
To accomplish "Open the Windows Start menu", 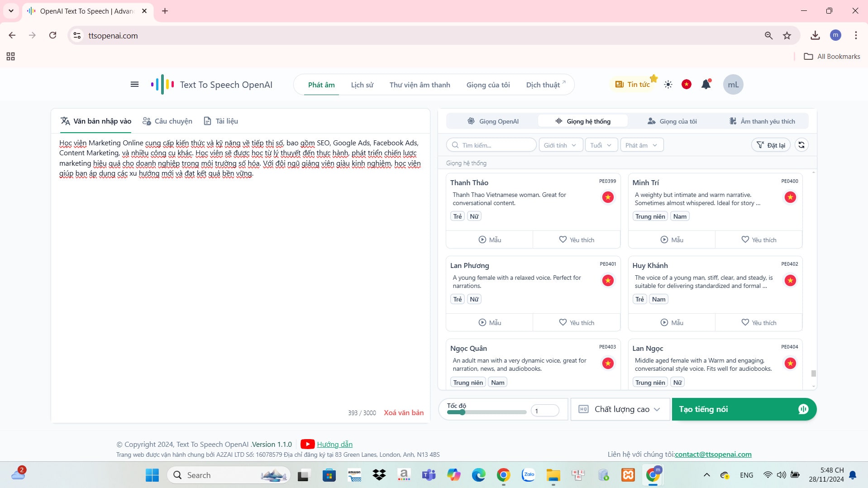I will click(x=152, y=475).
